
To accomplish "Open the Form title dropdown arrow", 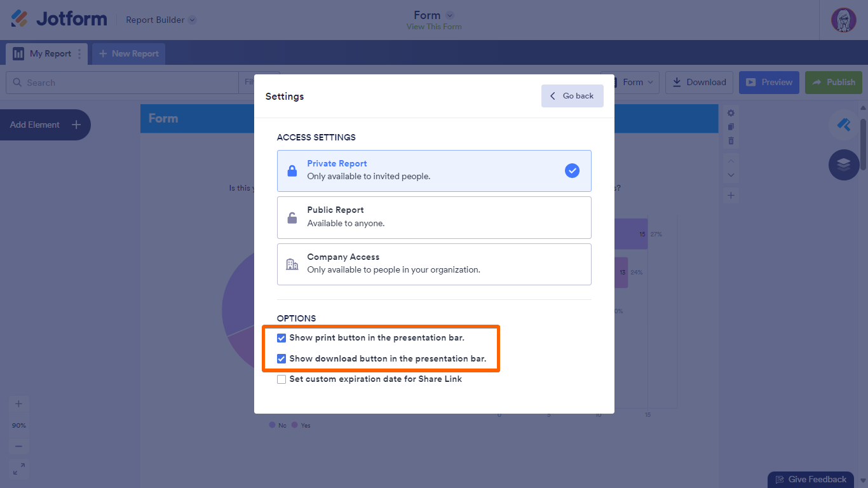I will click(x=450, y=15).
